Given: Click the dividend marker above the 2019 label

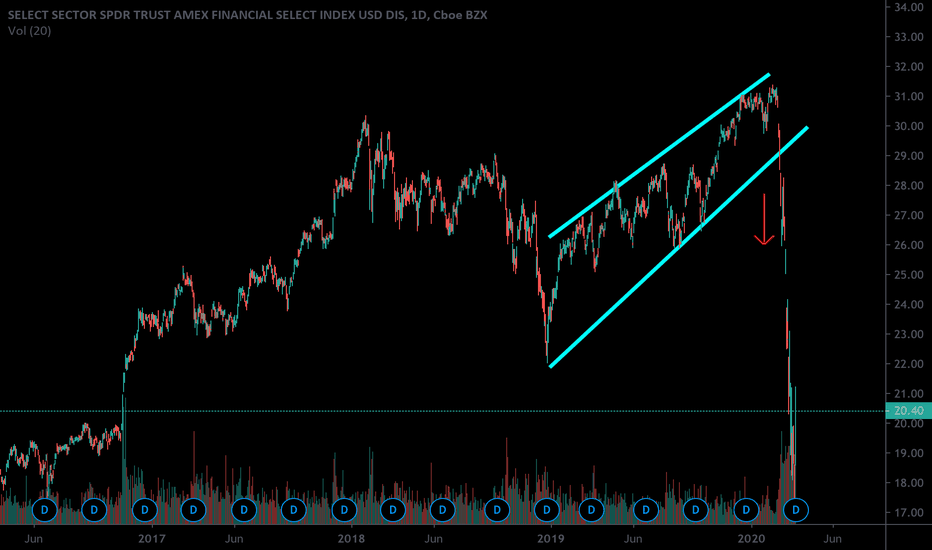Looking at the screenshot, I should point(547,510).
